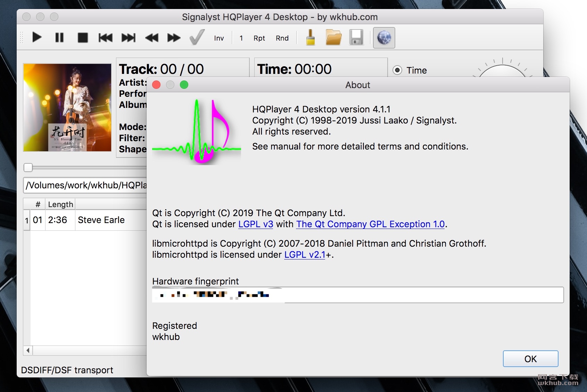Screen dimensions: 587x392
Task: Click the Hardware fingerprint text field
Action: [358, 295]
